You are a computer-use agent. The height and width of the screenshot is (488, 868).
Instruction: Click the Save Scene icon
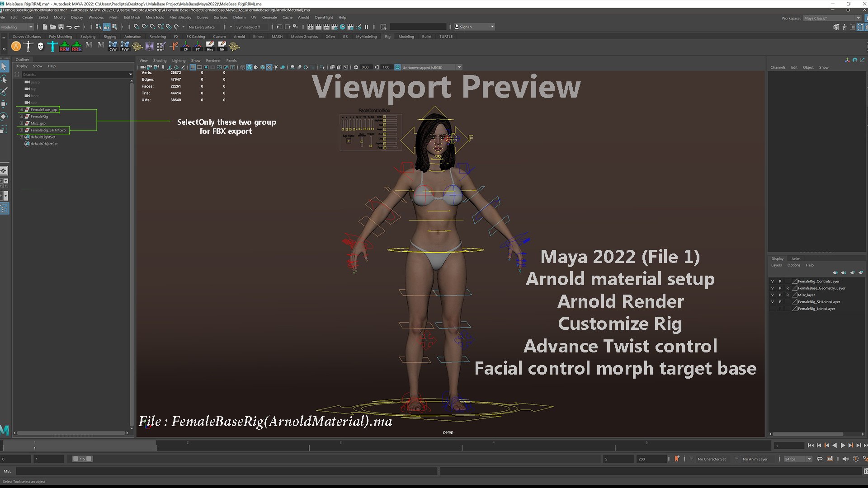(x=61, y=27)
